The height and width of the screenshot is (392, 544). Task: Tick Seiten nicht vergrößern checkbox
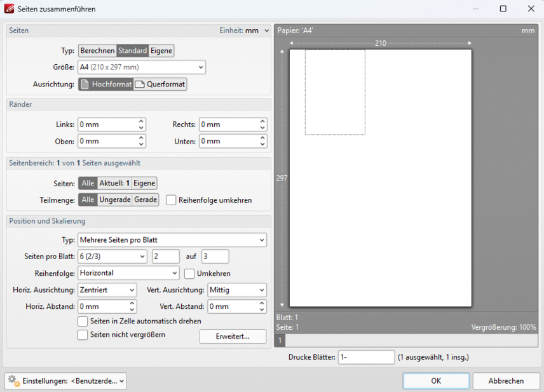click(83, 335)
